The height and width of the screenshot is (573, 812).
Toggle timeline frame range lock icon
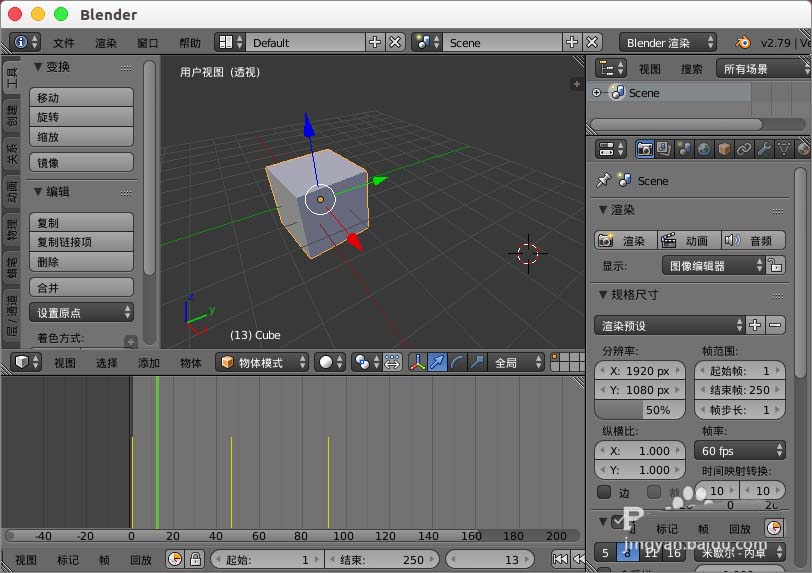[x=195, y=560]
